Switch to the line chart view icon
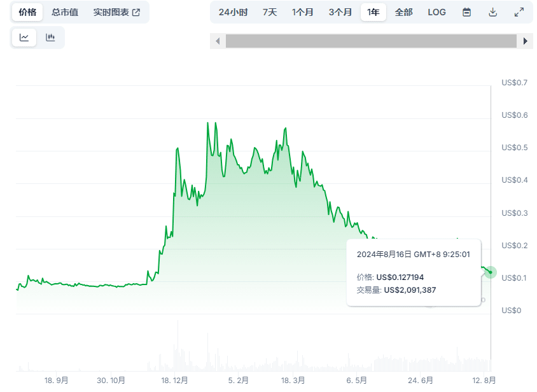Viewport: 537px width, 392px height. point(24,38)
